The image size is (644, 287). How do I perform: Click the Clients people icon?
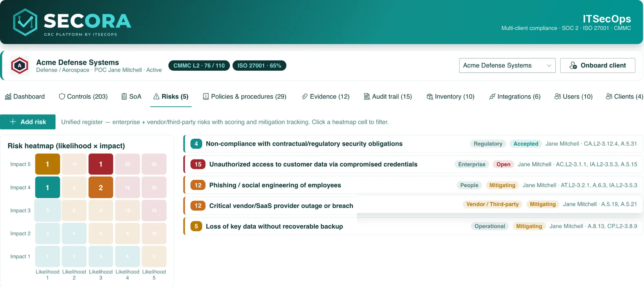609,96
